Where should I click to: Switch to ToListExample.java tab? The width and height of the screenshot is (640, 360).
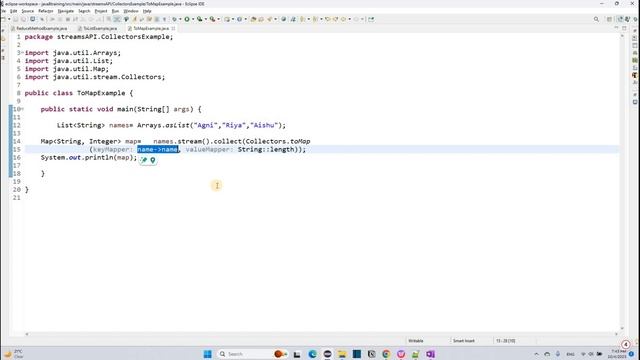(x=100, y=29)
